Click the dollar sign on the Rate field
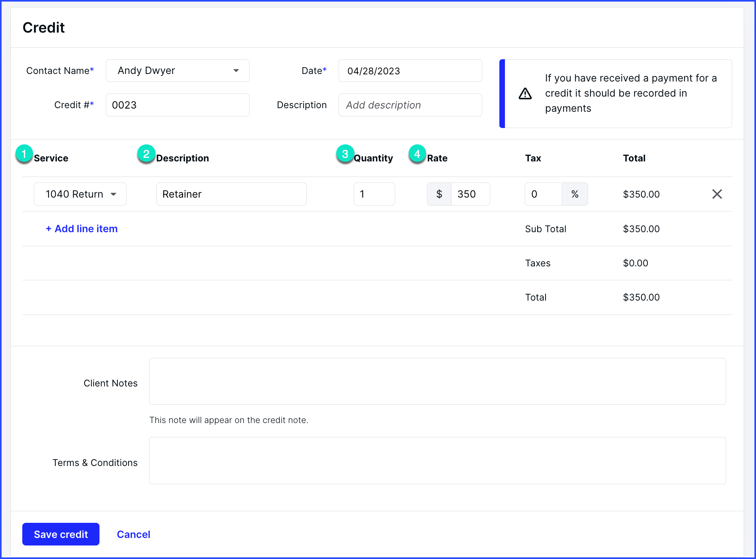 [x=439, y=194]
